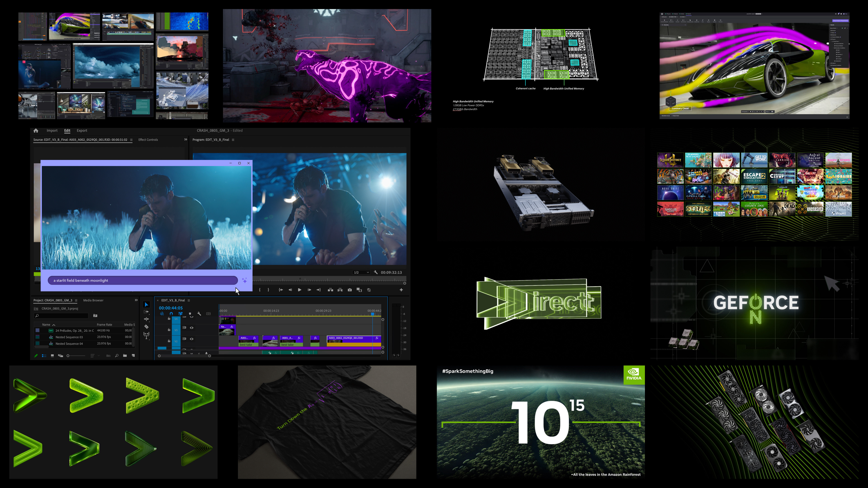868x488 pixels.
Task: Switch to the Export workspace tab
Action: [82, 131]
